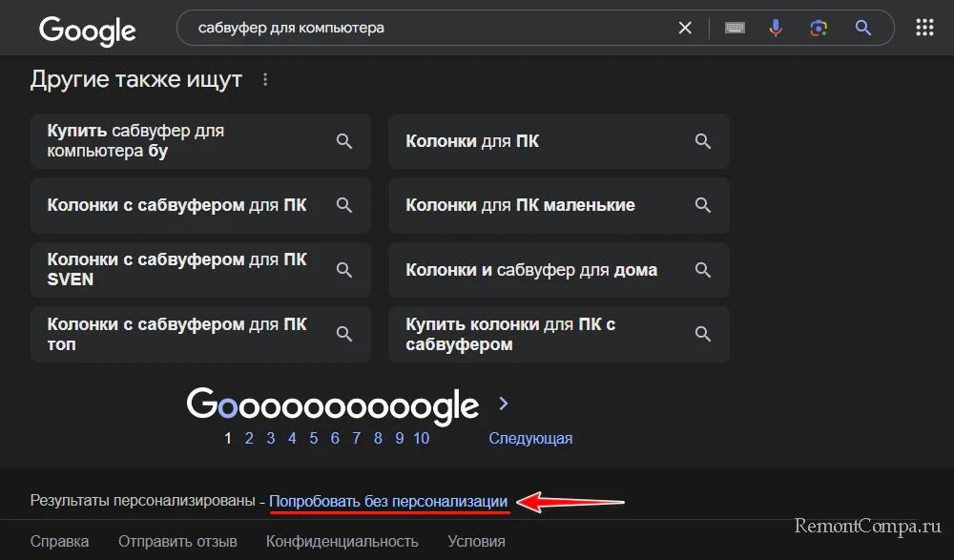Click the search magnifier icon
Image resolution: width=954 pixels, height=560 pixels.
pos(863,28)
